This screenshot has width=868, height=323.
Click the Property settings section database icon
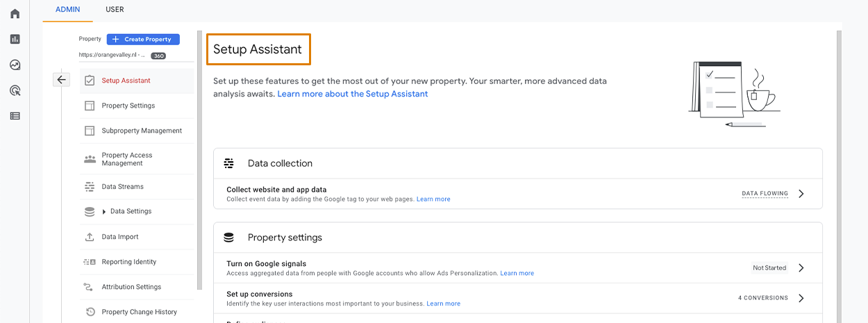point(228,238)
